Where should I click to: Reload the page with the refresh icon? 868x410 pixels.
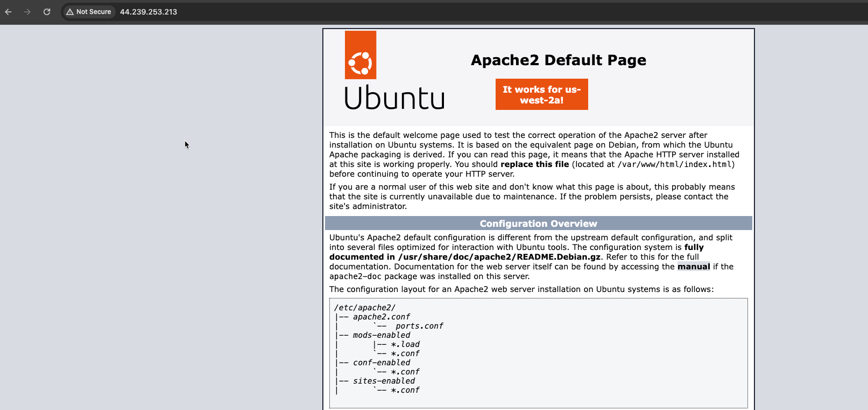coord(47,12)
